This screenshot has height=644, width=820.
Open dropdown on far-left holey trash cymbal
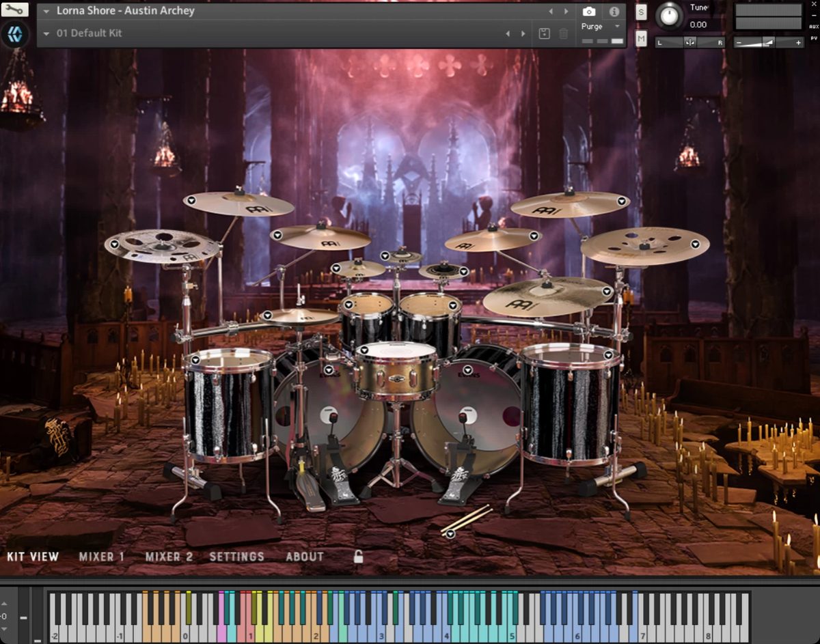[x=113, y=244]
